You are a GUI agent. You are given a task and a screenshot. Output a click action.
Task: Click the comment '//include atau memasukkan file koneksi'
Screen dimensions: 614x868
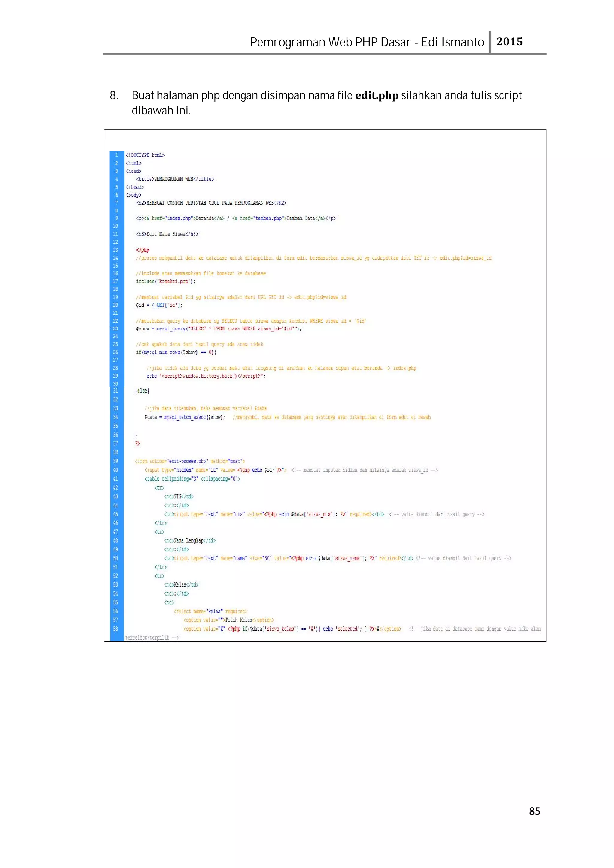click(x=201, y=273)
